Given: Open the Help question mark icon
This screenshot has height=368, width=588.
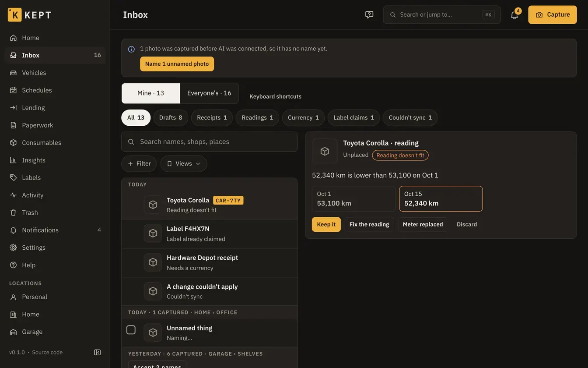Looking at the screenshot, I should 14,265.
